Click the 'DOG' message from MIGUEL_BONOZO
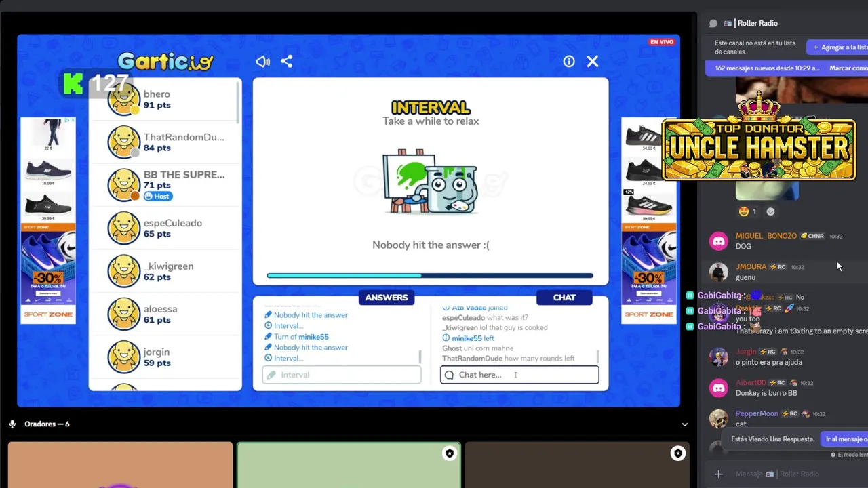Image resolution: width=868 pixels, height=488 pixels. pyautogui.click(x=744, y=246)
